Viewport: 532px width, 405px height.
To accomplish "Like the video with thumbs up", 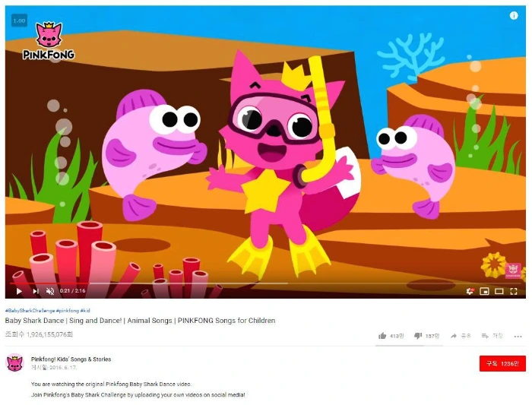I will click(391, 336).
